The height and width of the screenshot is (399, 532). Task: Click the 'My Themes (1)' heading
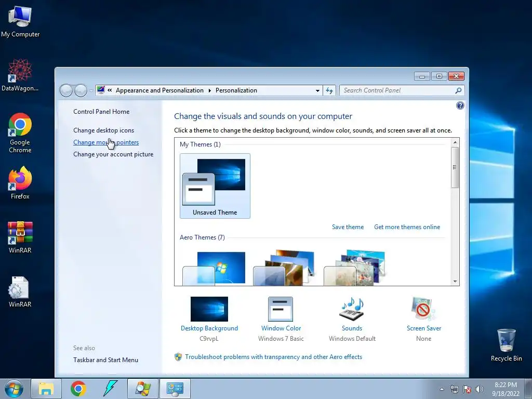(200, 144)
